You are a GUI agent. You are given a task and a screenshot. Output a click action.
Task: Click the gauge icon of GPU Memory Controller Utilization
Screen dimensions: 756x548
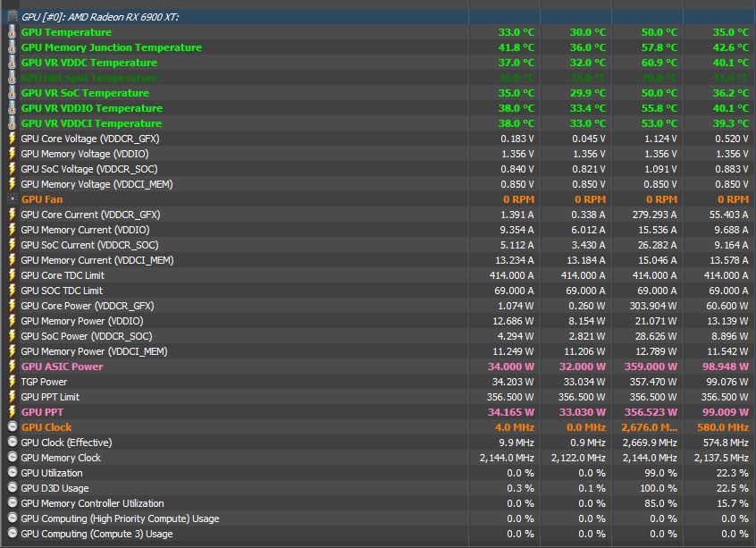click(x=13, y=502)
